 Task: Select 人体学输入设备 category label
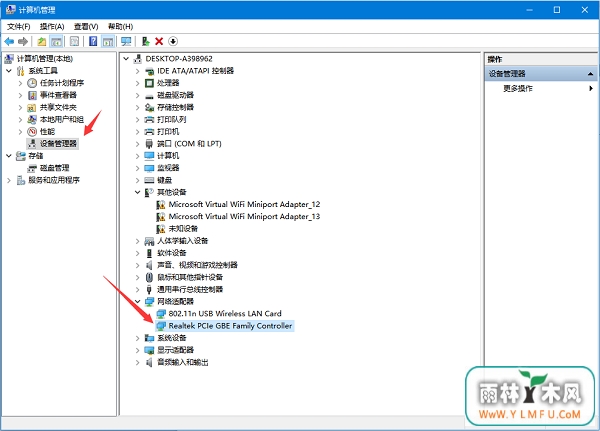[x=183, y=241]
